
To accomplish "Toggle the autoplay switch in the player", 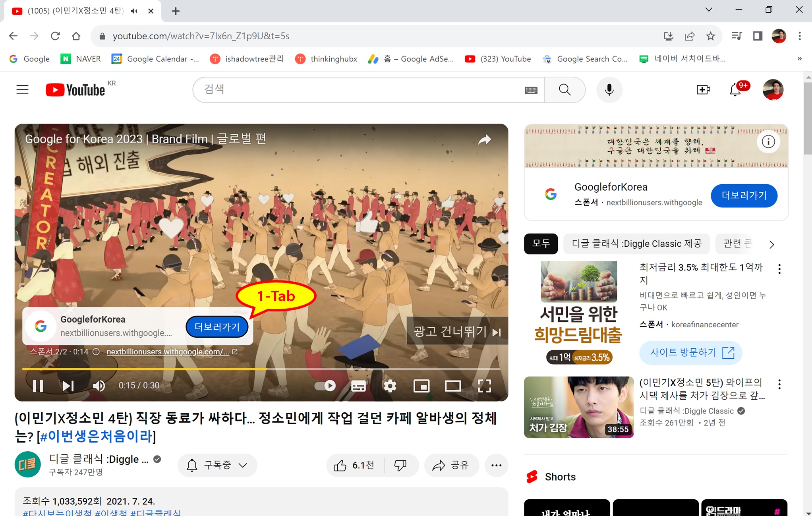I will tap(325, 386).
